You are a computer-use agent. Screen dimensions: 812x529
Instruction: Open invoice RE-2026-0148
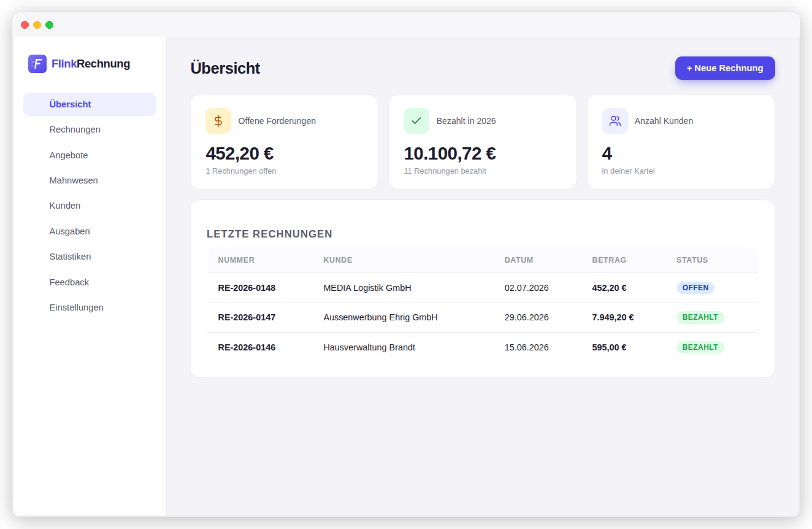pos(247,288)
